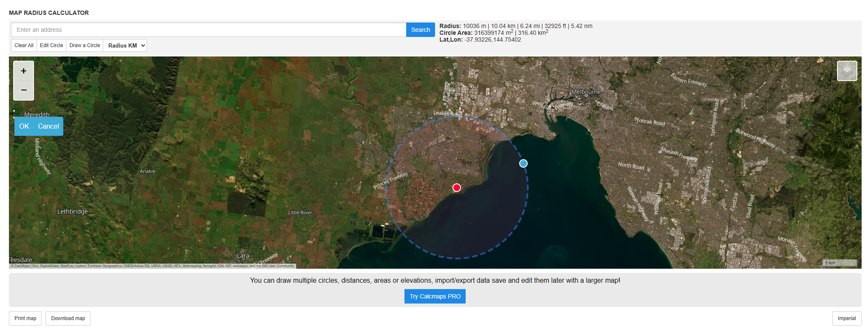Click the Anakie map label
This screenshot has height=329, width=868.
147,171
